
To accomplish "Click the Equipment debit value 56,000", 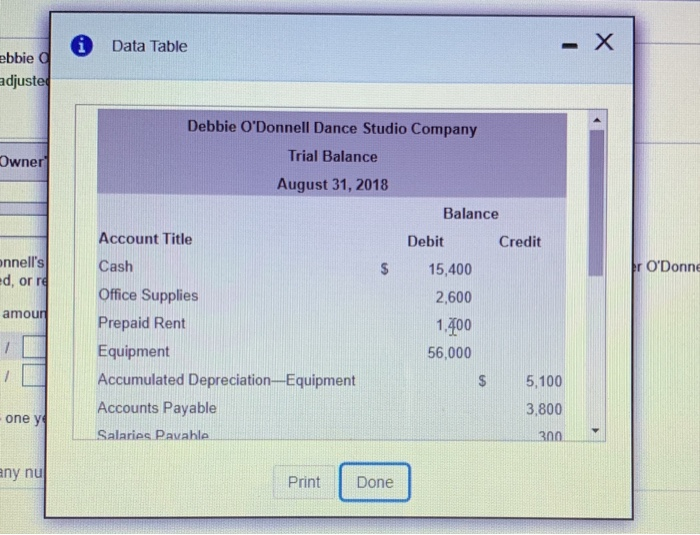I will point(449,353).
